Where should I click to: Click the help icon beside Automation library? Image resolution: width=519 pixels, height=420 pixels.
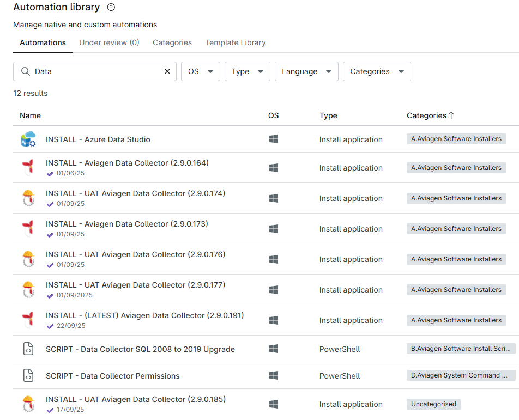pyautogui.click(x=111, y=8)
